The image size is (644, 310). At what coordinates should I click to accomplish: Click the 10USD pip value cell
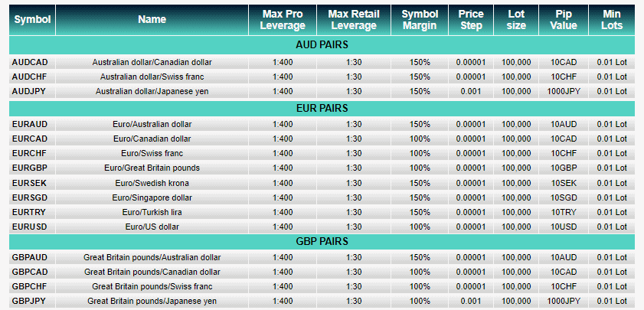click(x=564, y=227)
